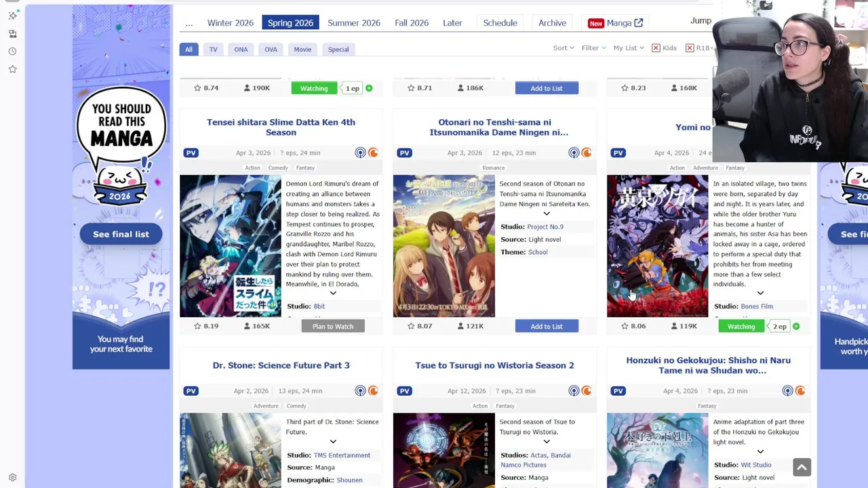Open Tsue to Tsurugi no Wistoria Season 2 title
Screen dimensions: 868x488
point(494,365)
